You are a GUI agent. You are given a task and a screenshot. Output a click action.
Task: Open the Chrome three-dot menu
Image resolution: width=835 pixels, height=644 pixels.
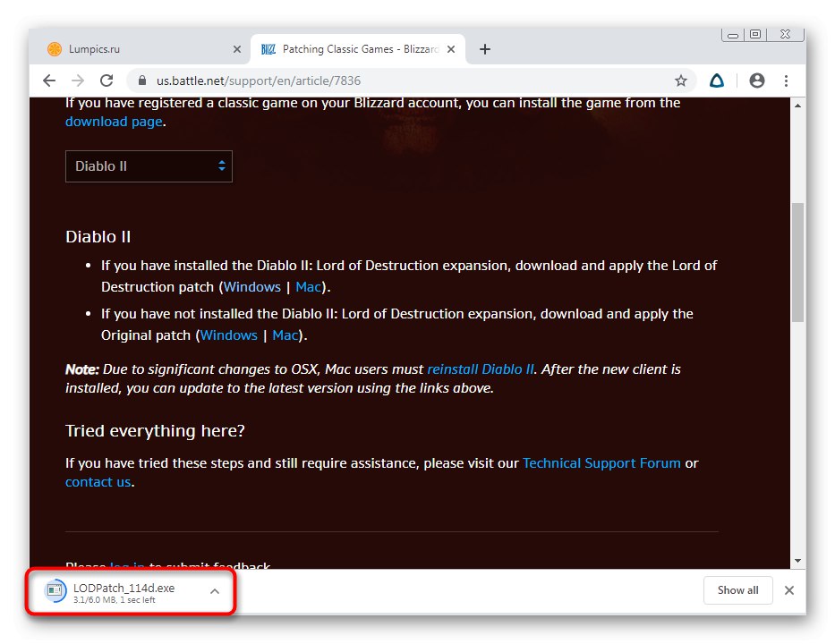pos(786,80)
